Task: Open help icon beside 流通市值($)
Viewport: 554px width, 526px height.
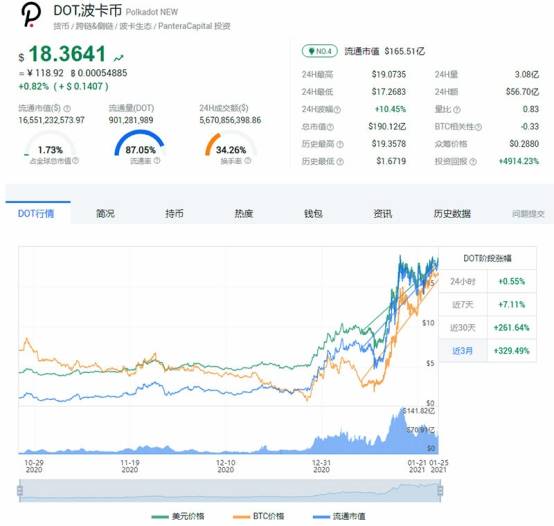Action: [x=67, y=108]
